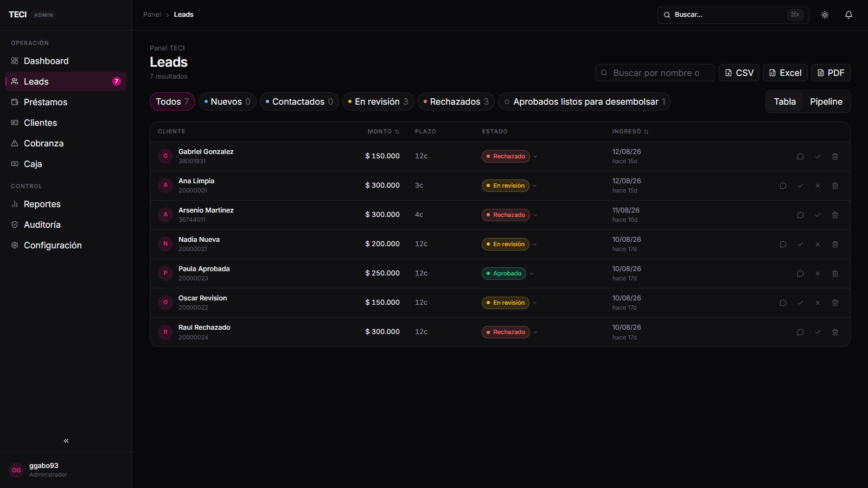This screenshot has width=868, height=488.
Task: Toggle the light/dark theme icon
Action: tap(825, 15)
